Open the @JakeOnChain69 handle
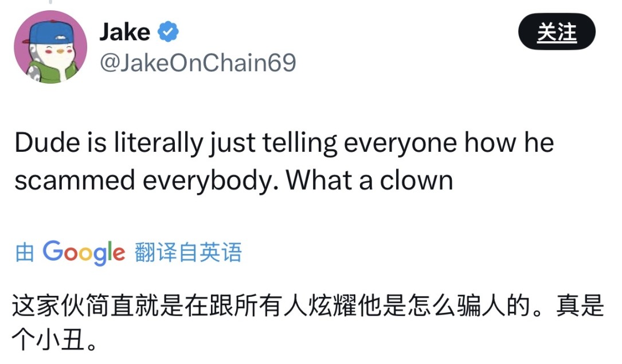 click(x=198, y=63)
